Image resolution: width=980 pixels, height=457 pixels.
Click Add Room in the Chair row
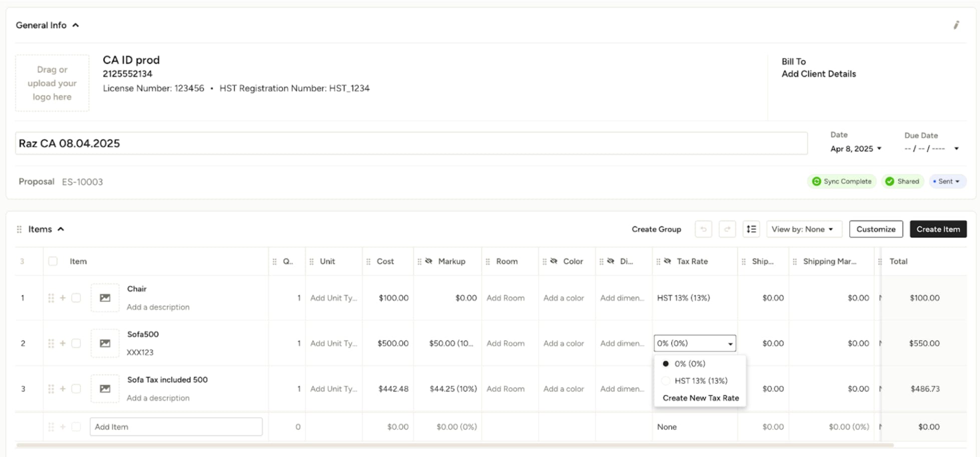click(x=506, y=298)
